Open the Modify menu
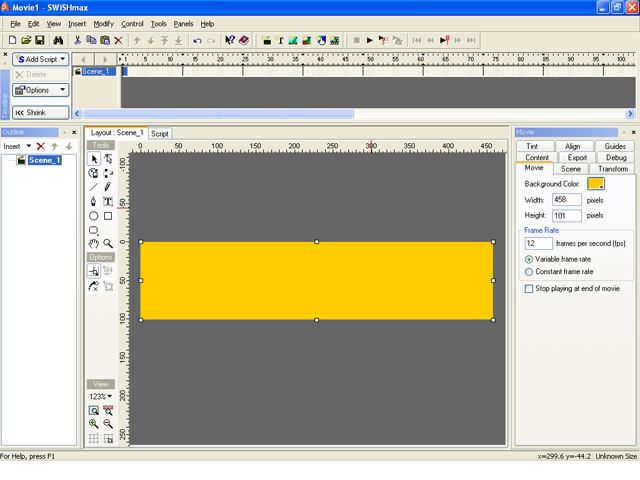This screenshot has height=480, width=640. coord(103,23)
